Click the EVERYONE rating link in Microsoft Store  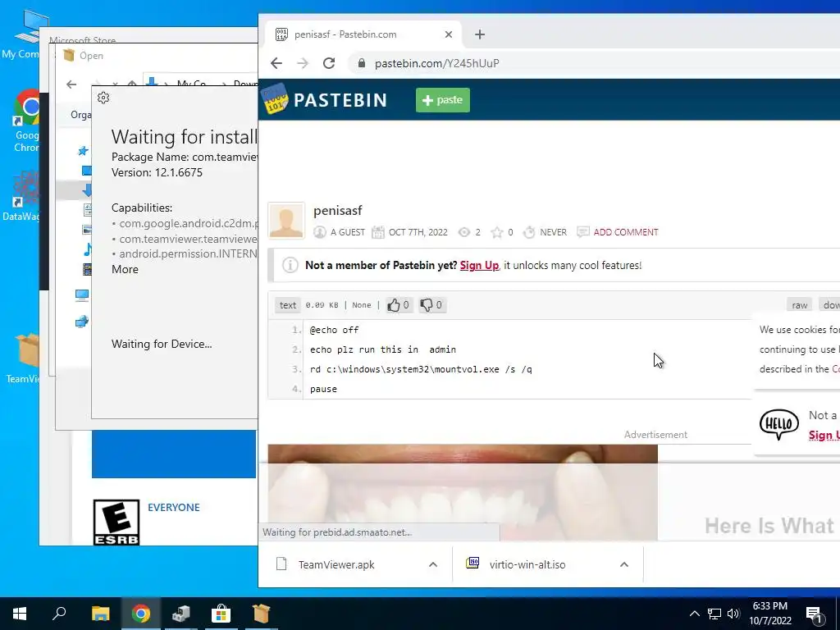[174, 507]
